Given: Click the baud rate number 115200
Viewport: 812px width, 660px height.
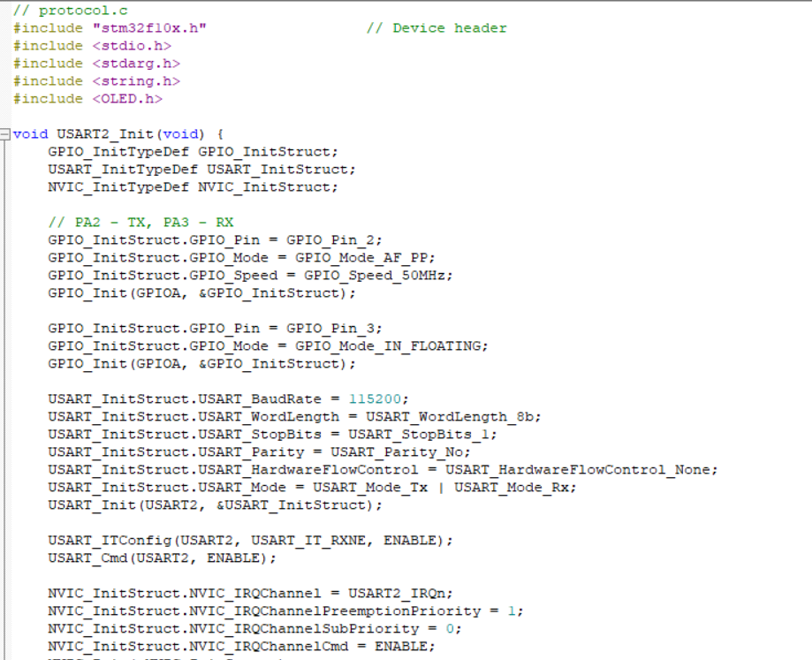Looking at the screenshot, I should click(375, 399).
